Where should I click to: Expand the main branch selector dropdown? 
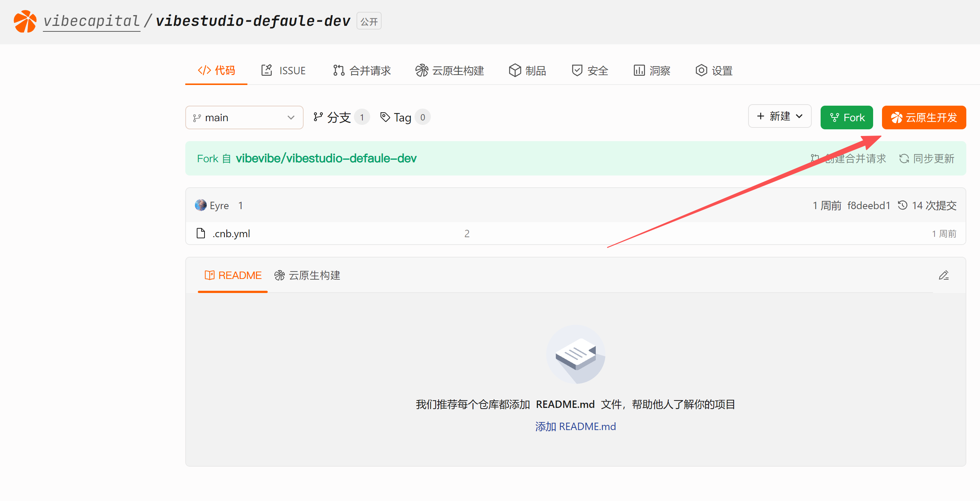point(244,117)
